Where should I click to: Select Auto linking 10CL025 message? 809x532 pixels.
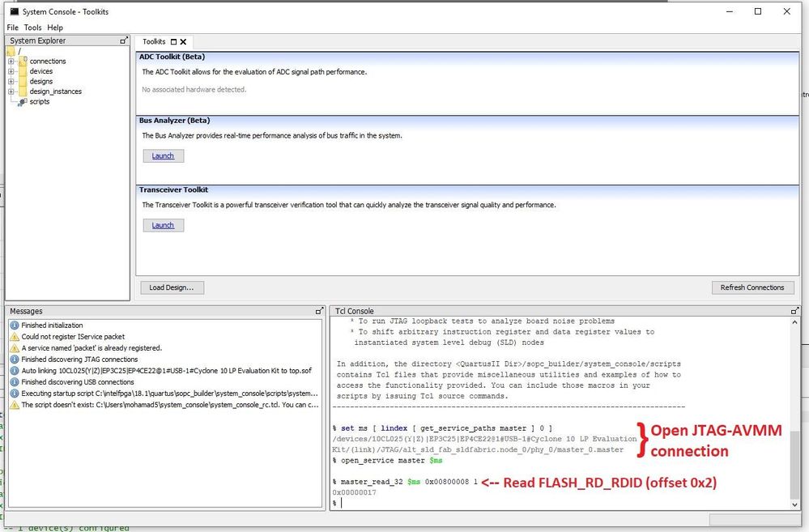pos(166,371)
